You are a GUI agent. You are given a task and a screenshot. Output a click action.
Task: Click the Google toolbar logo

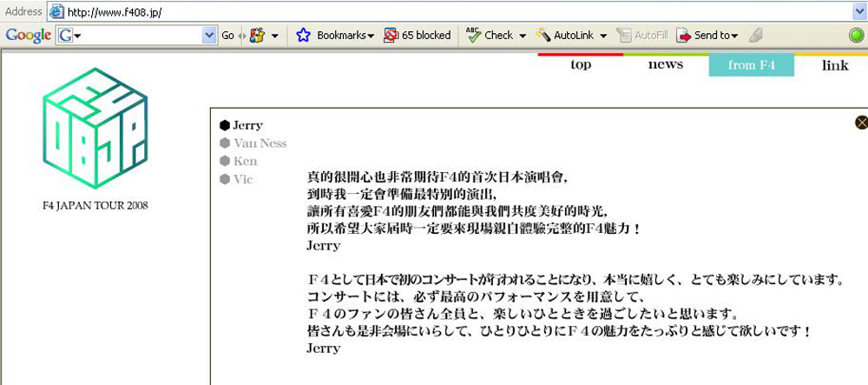[x=29, y=36]
